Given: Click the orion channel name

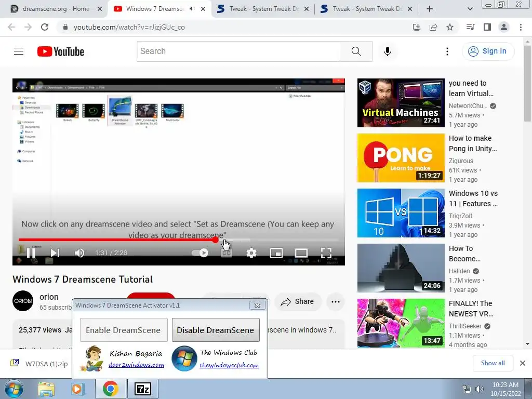Looking at the screenshot, I should tap(49, 297).
